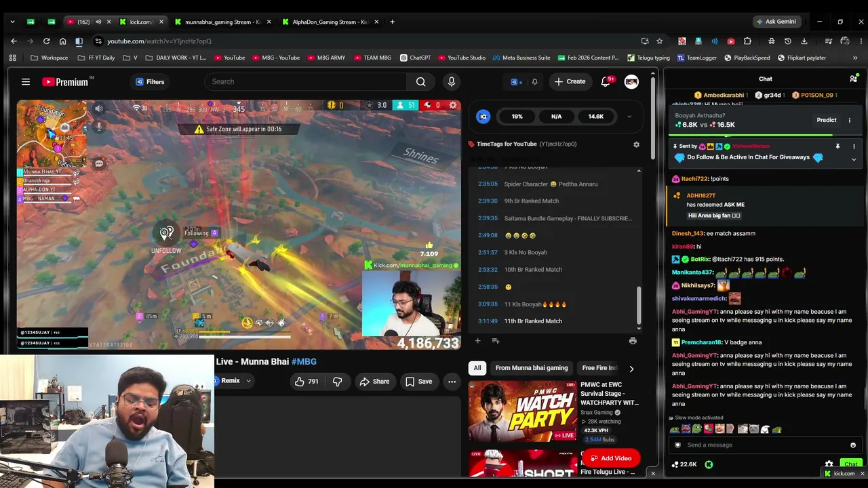Open more actions menu beside Save
The width and height of the screenshot is (868, 488).
[x=452, y=382]
